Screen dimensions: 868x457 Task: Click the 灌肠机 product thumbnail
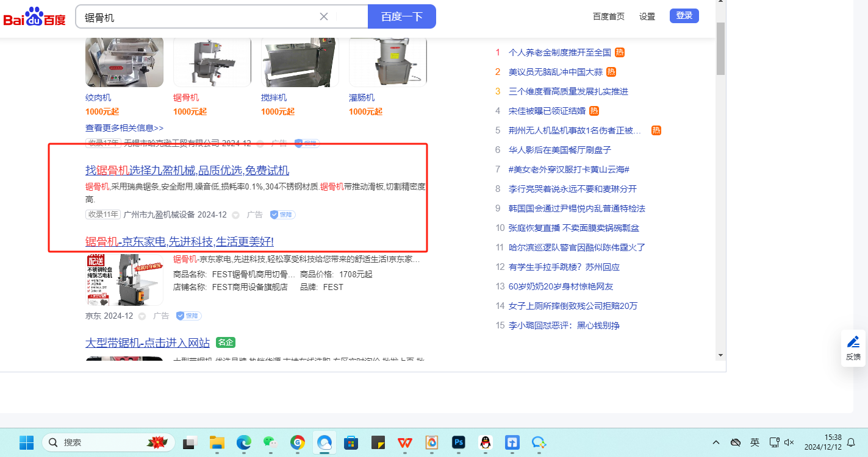point(388,62)
